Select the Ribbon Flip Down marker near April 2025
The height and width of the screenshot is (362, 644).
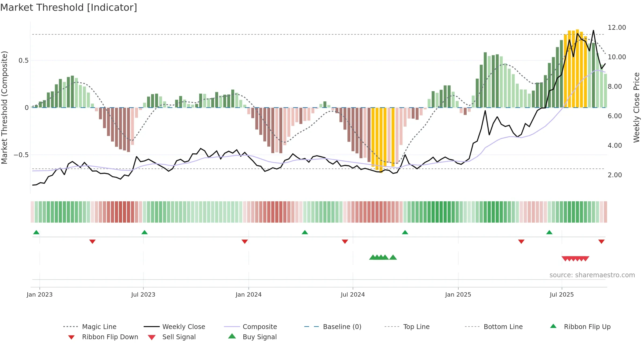pos(521,242)
